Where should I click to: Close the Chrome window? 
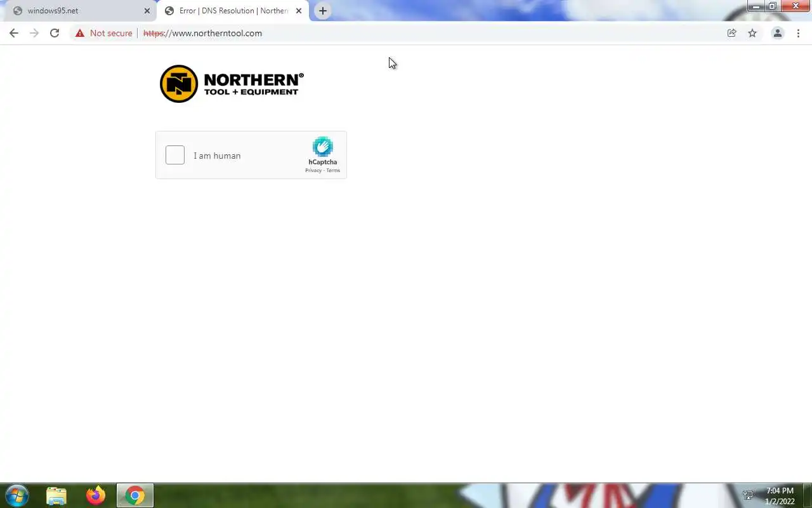pyautogui.click(x=796, y=6)
